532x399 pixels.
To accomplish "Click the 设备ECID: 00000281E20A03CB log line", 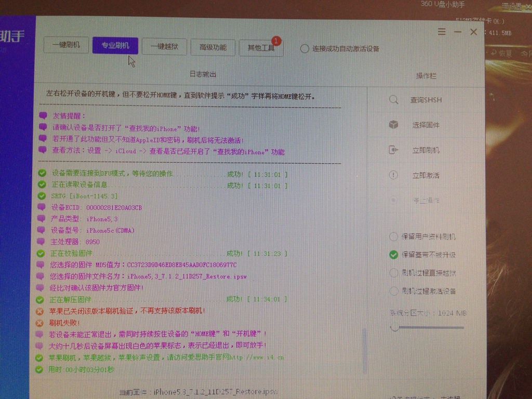I will click(x=97, y=207).
